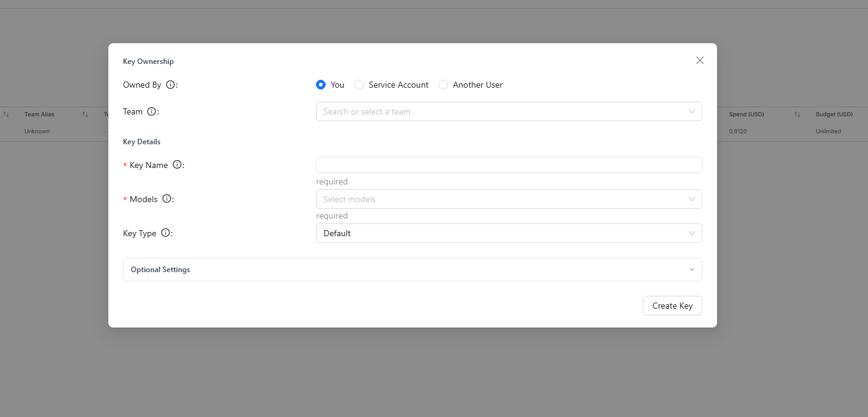The width and height of the screenshot is (868, 417).
Task: Open the Key Type dropdown showing Default
Action: click(x=508, y=233)
